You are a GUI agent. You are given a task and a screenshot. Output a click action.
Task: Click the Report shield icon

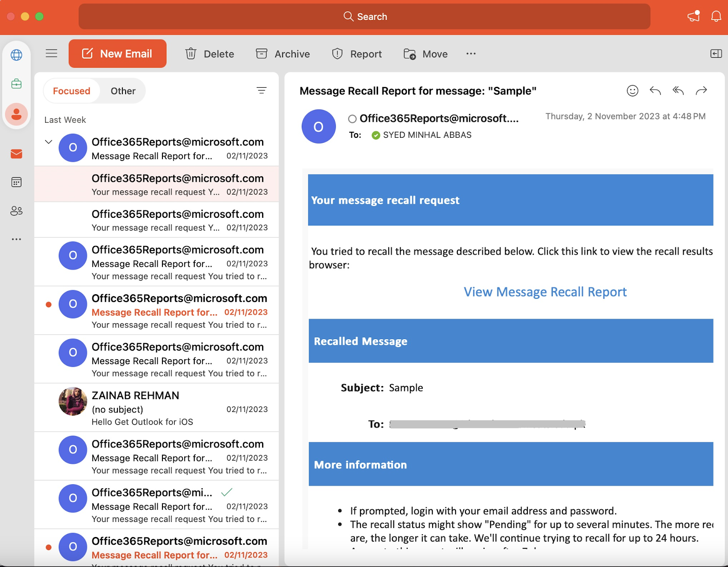[x=337, y=54]
